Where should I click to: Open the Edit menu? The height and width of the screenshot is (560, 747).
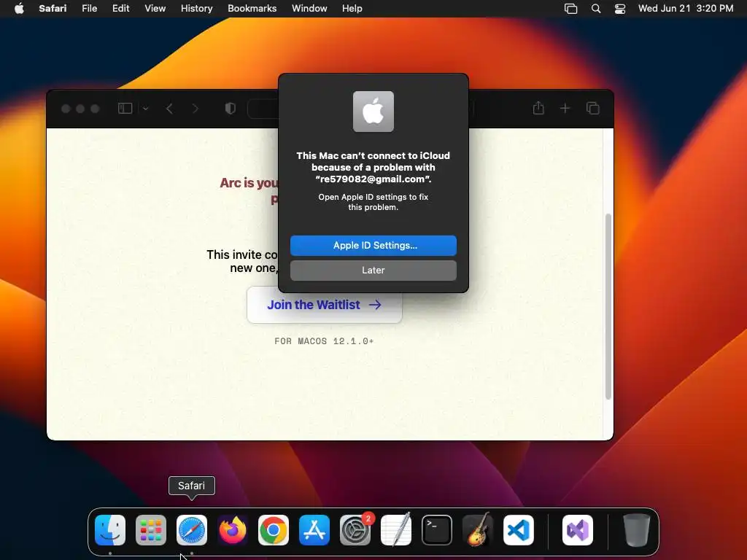(x=120, y=8)
